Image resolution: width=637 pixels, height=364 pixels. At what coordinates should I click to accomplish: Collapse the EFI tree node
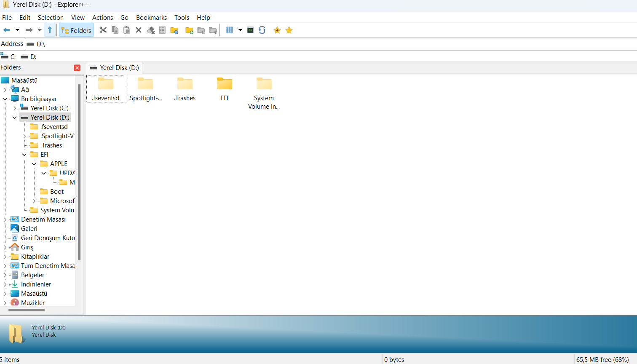[x=24, y=155]
